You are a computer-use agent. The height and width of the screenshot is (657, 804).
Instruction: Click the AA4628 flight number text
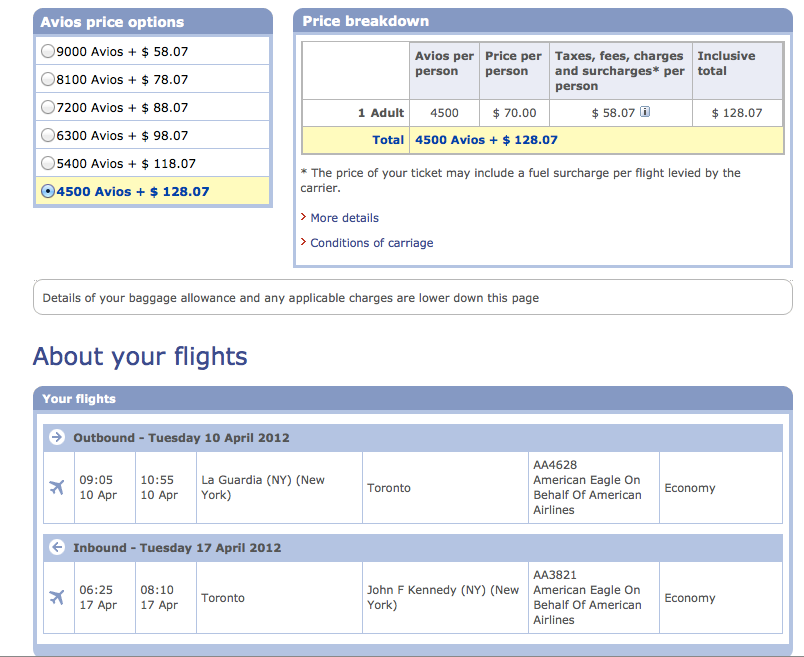click(x=554, y=465)
